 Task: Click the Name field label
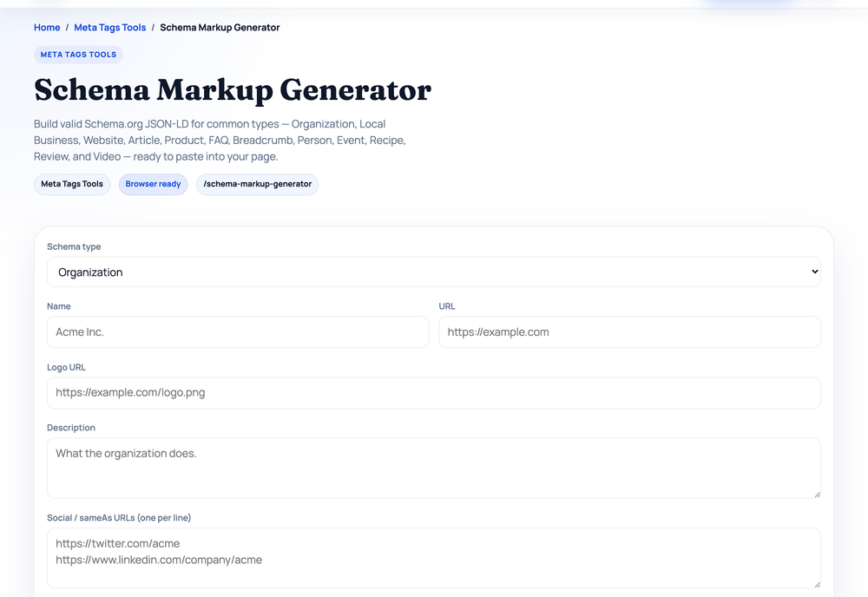coord(59,306)
